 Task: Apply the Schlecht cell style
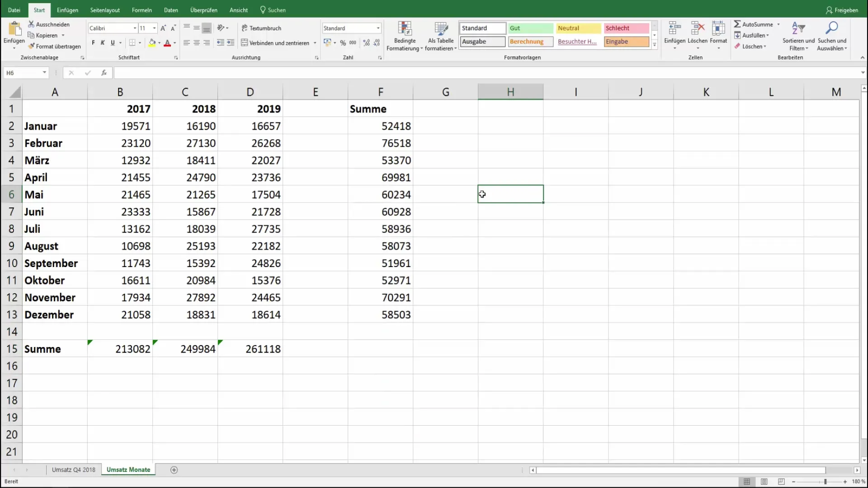tap(627, 28)
